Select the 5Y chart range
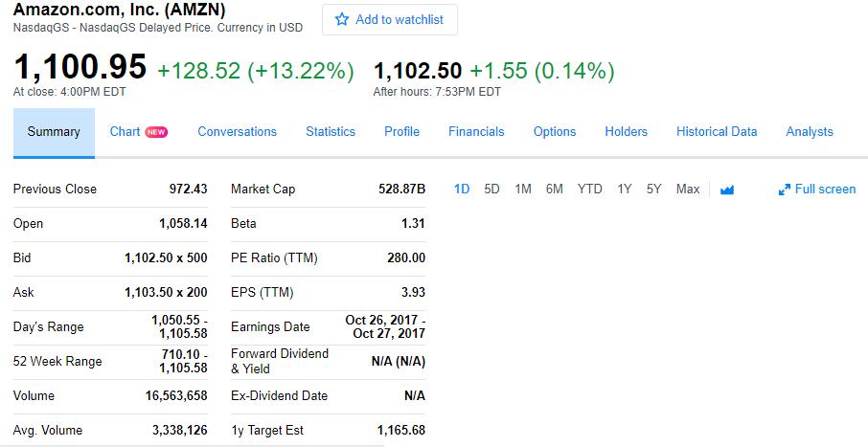This screenshot has height=447, width=868. (653, 190)
